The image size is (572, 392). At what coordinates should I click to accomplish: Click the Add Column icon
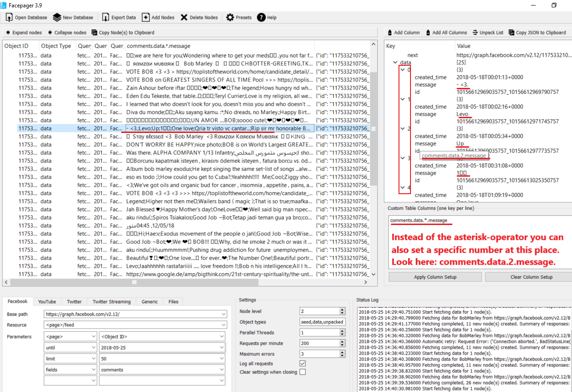390,33
